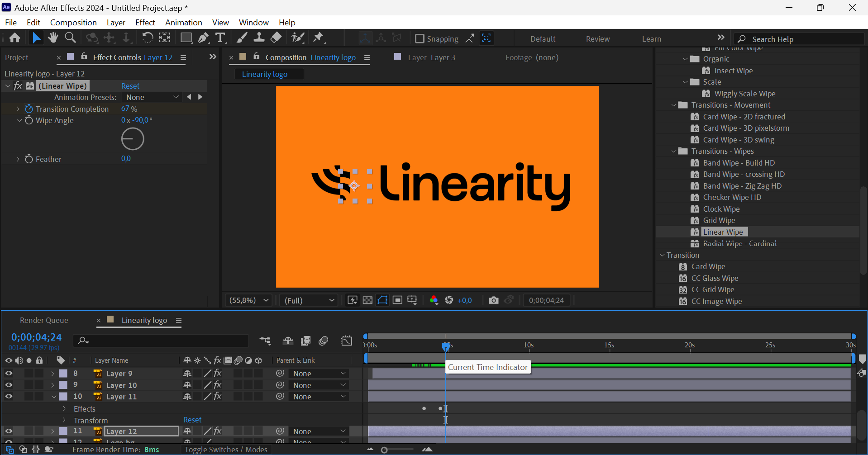Switch to the Review workspace
Image resolution: width=868 pixels, height=455 pixels.
click(x=598, y=39)
